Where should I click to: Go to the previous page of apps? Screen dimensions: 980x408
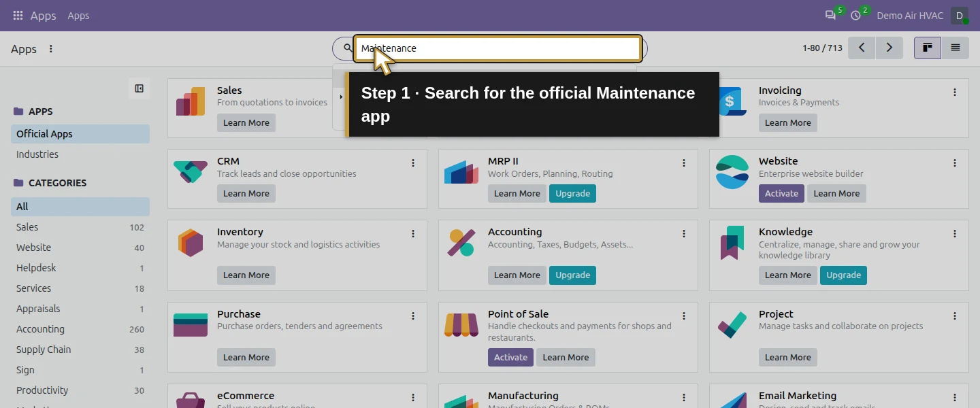coord(862,48)
